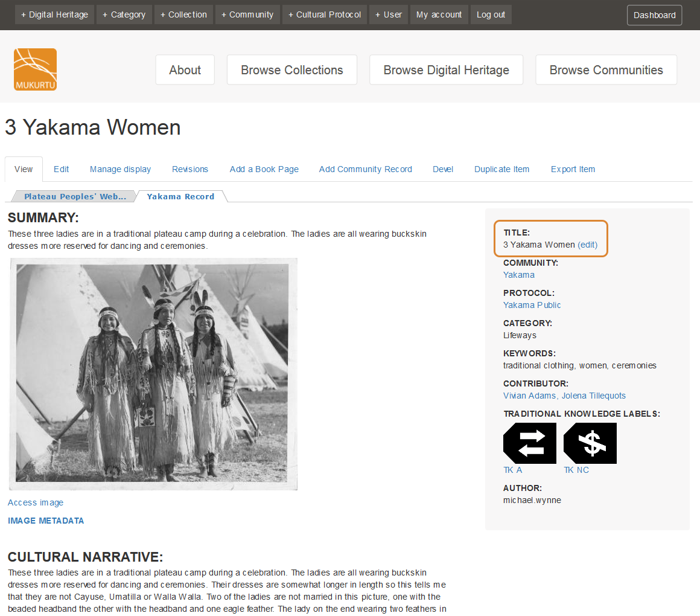Open the + Category admin menu
This screenshot has height=616, width=700.
pyautogui.click(x=124, y=14)
